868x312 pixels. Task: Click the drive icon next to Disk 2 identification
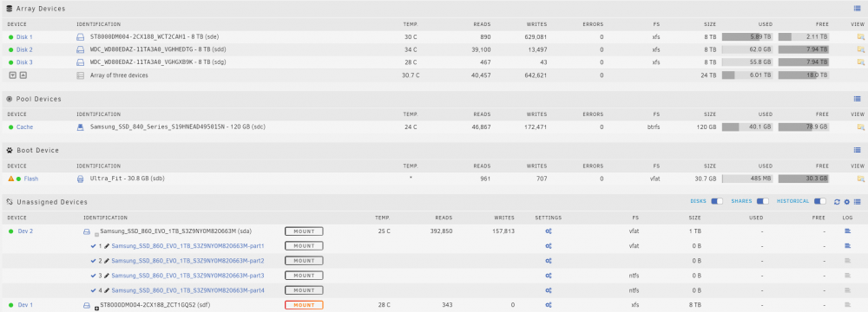(x=80, y=49)
